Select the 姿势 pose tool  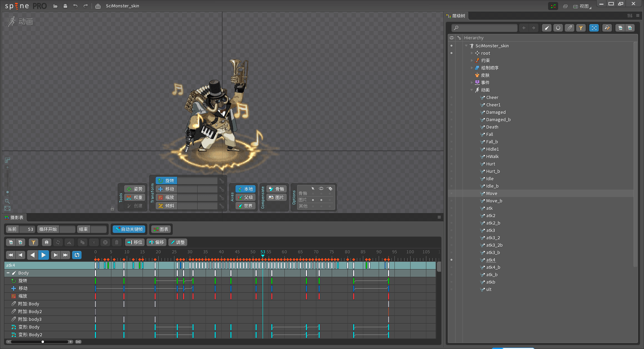[x=135, y=189]
